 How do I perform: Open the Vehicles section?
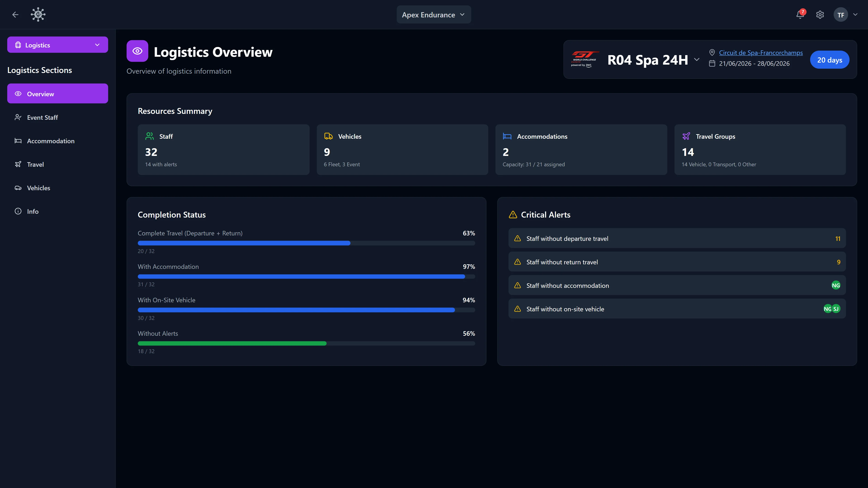click(58, 188)
